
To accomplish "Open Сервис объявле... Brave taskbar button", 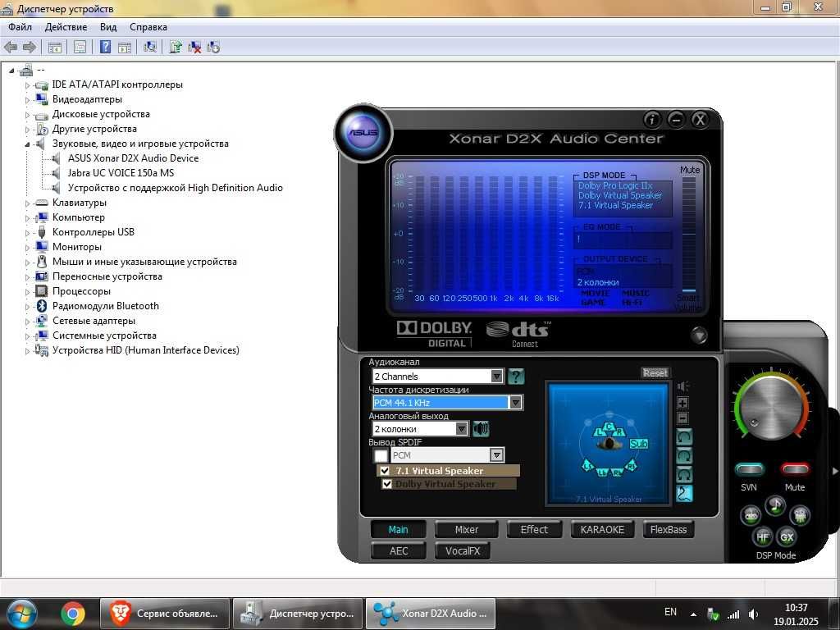I will click(x=164, y=614).
